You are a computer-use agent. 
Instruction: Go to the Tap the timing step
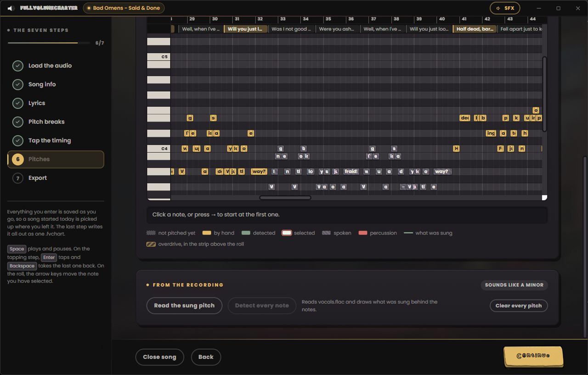pyautogui.click(x=56, y=140)
